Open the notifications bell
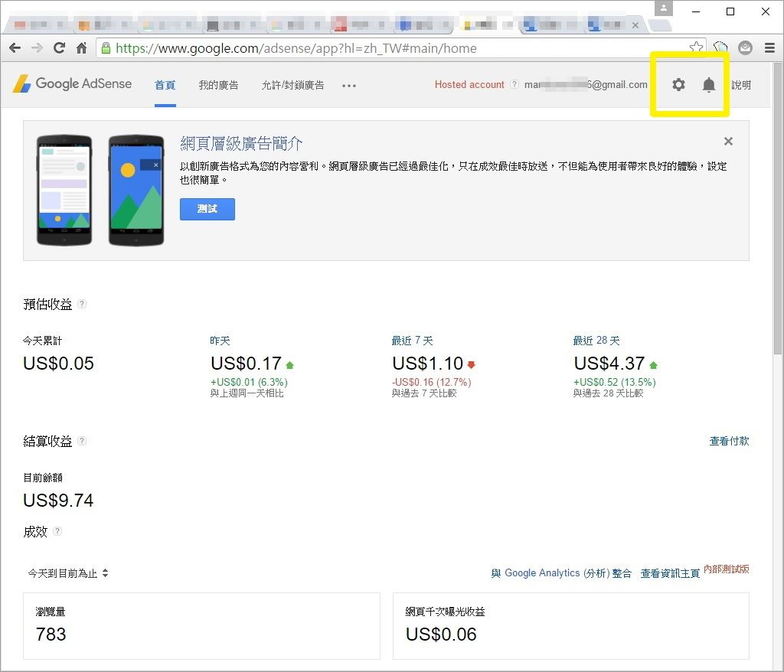 tap(708, 85)
